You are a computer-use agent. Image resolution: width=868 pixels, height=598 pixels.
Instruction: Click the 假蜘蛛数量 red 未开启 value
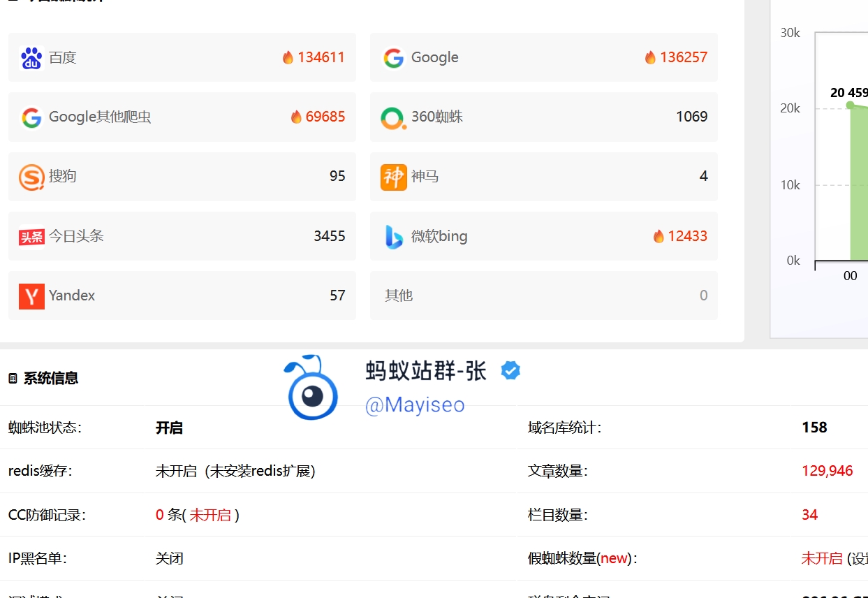(x=822, y=559)
